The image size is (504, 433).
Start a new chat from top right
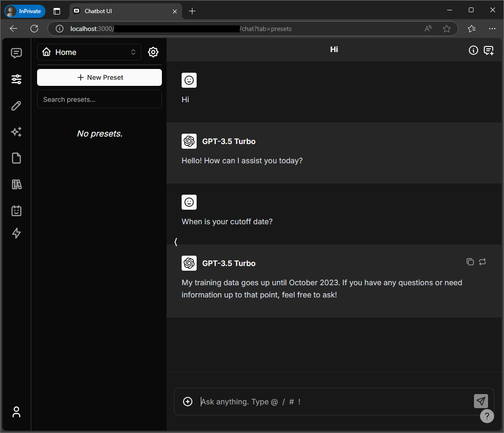[489, 50]
